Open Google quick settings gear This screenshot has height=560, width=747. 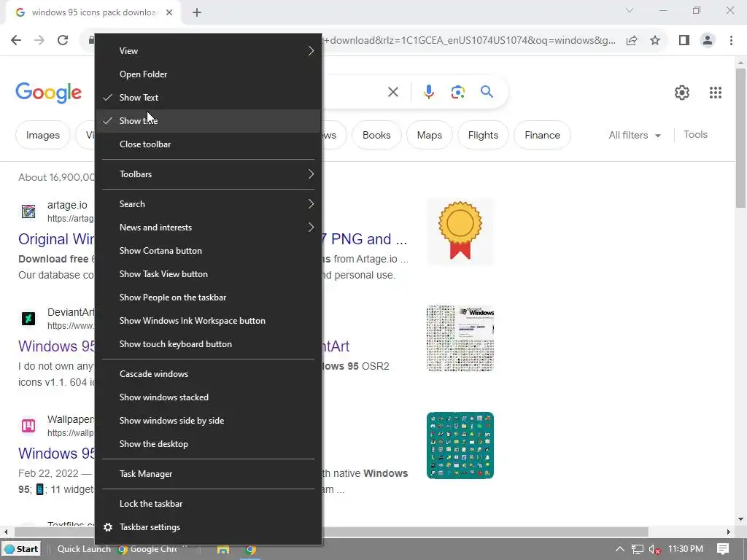(x=682, y=93)
